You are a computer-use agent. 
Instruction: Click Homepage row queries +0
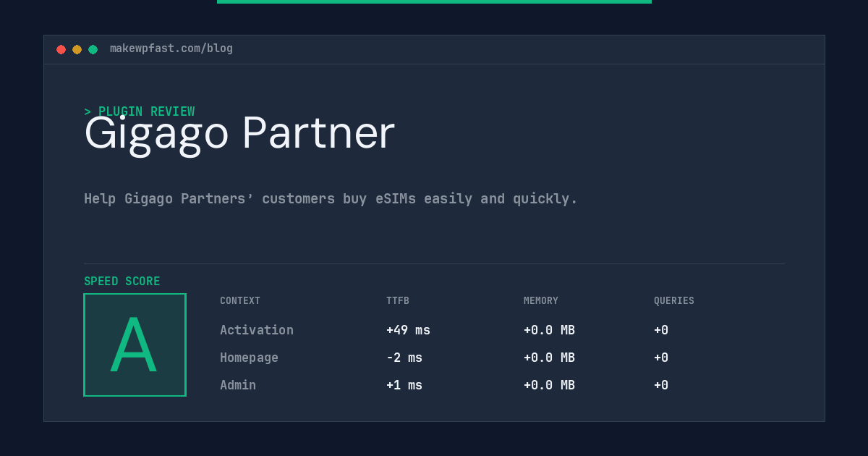[661, 358]
